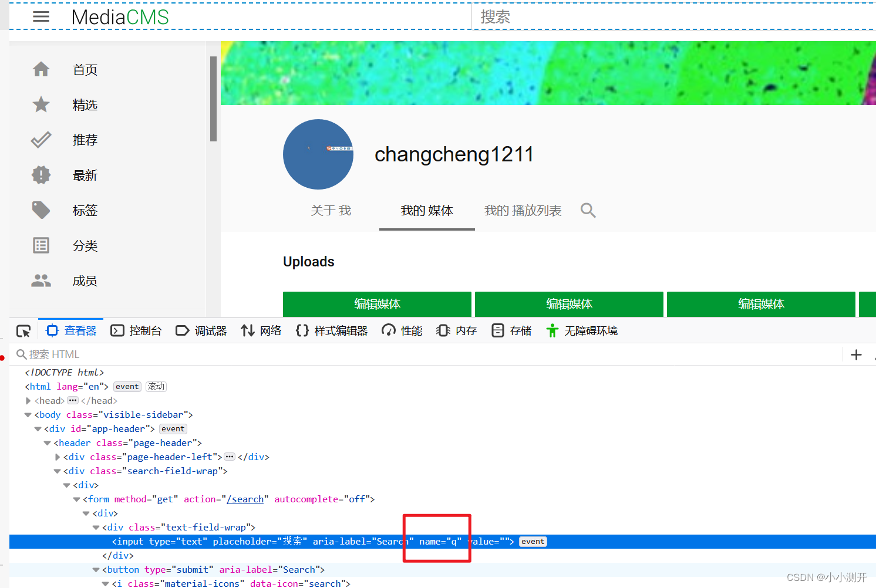Expand the head element node
Image resolution: width=876 pixels, height=588 pixels.
point(28,401)
